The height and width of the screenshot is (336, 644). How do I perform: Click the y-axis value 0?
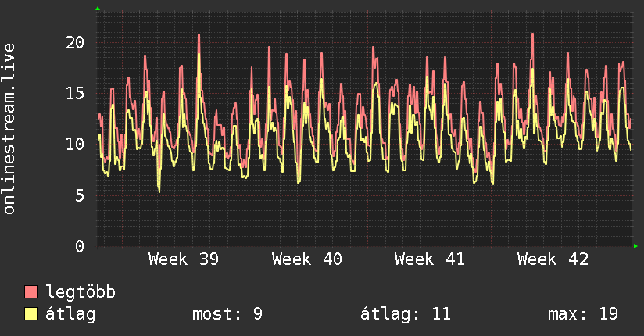[x=80, y=246]
